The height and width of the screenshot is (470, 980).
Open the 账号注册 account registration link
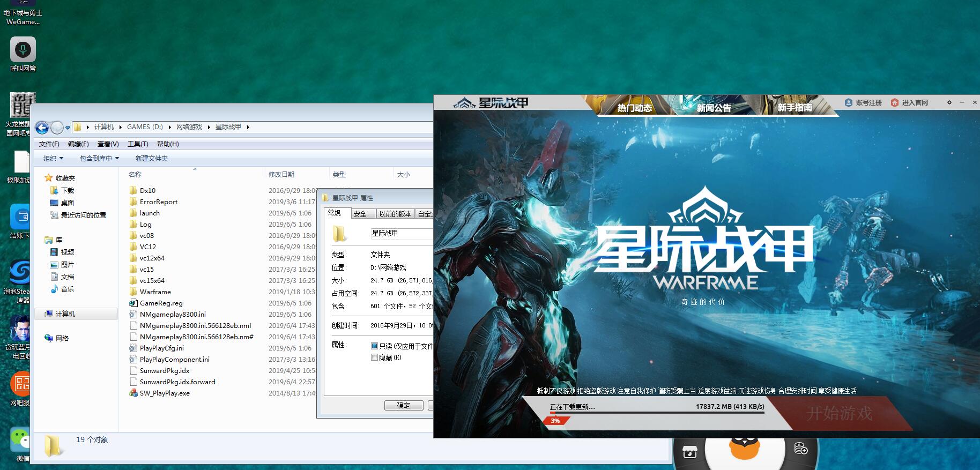pos(863,102)
